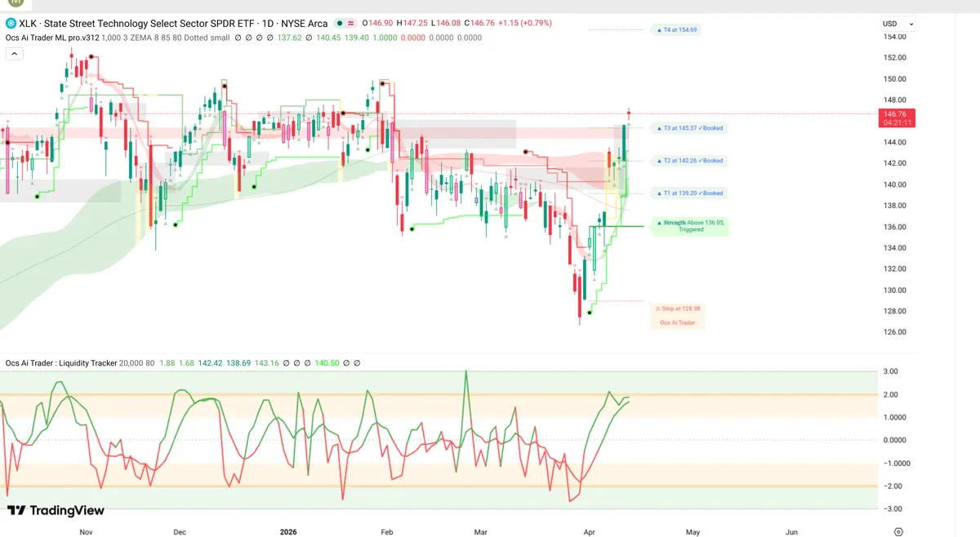The width and height of the screenshot is (980, 537).
Task: Click the T2 at 142.26 Booked label
Action: click(x=688, y=161)
